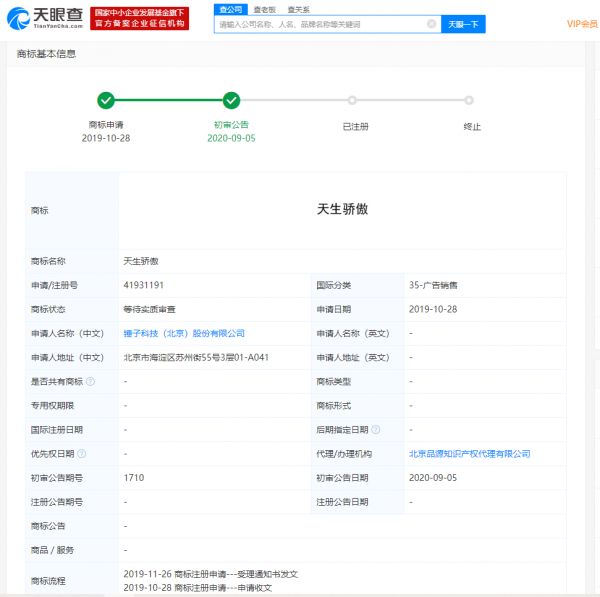Click the red 官方备案企业征信机构 banner
Screen dimensions: 600x597
point(140,17)
